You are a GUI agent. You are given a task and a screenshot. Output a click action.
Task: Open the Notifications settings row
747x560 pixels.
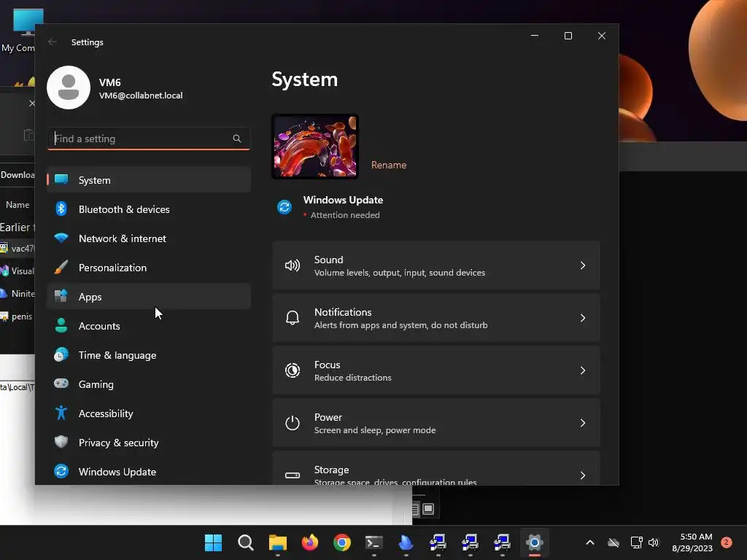click(436, 318)
